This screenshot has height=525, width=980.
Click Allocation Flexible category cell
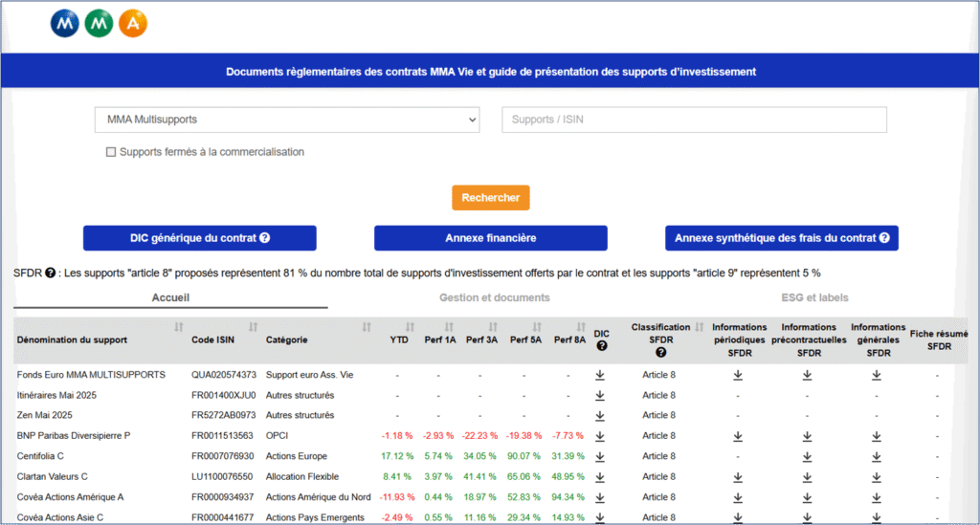click(x=302, y=476)
